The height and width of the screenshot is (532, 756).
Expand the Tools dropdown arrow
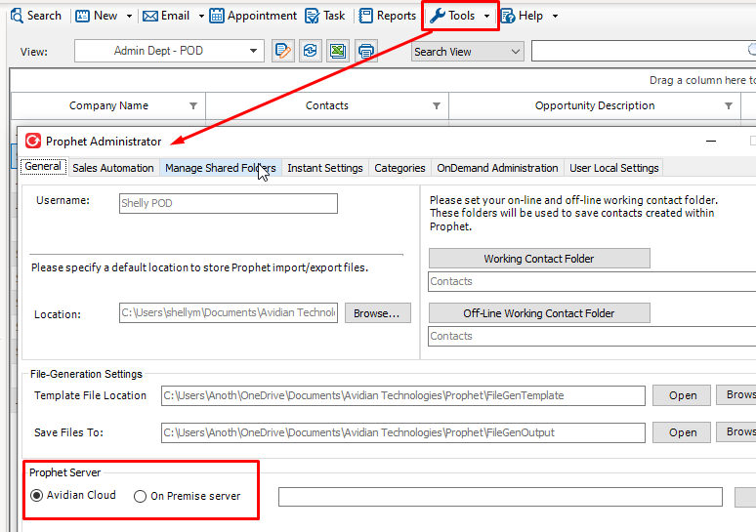(487, 17)
